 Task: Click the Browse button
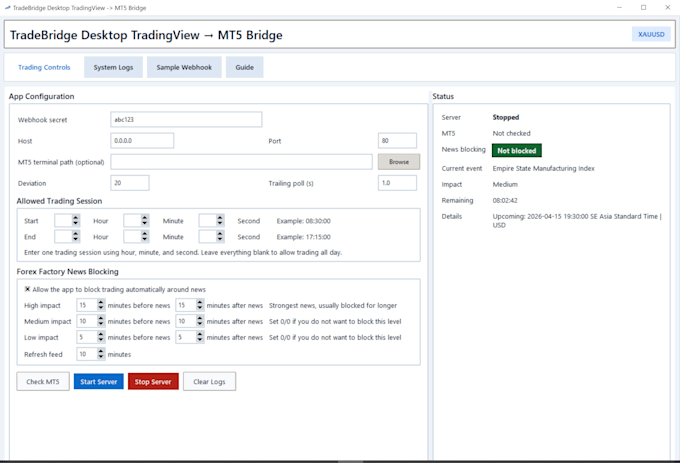tap(399, 162)
